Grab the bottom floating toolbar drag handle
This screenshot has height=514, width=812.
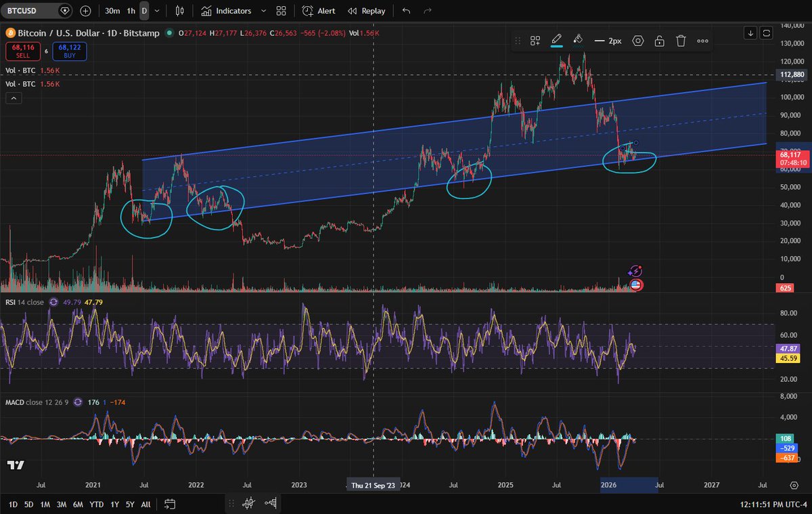point(232,503)
